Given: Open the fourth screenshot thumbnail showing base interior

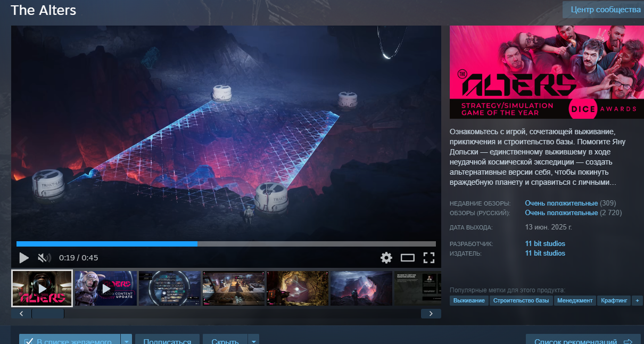Looking at the screenshot, I should tap(234, 288).
